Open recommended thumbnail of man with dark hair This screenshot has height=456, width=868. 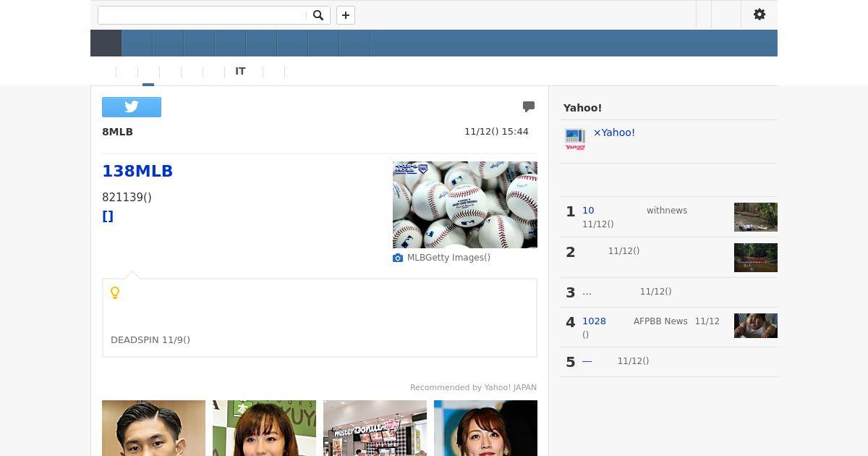point(153,428)
